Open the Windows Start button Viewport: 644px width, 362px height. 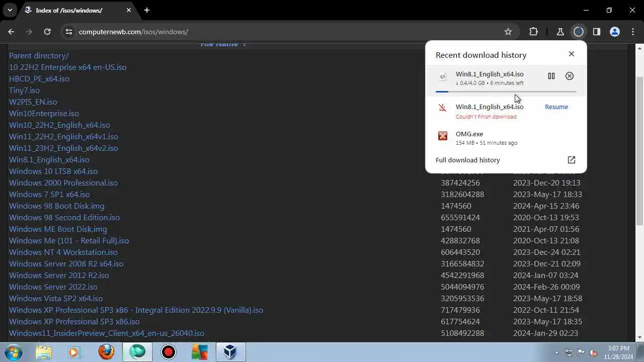[x=14, y=352]
